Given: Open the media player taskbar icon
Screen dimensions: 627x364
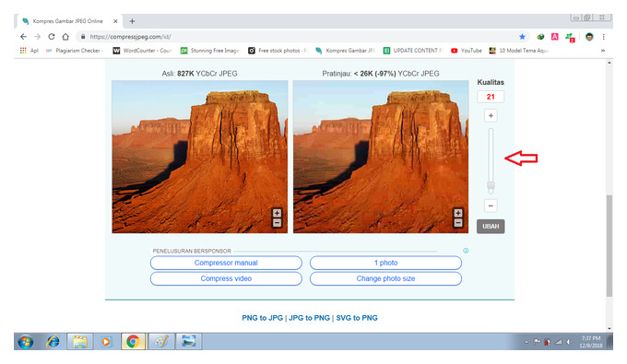Looking at the screenshot, I should (106, 342).
